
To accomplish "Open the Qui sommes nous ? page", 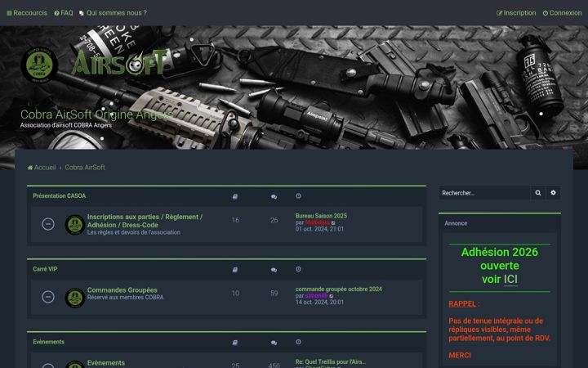I will coord(113,13).
